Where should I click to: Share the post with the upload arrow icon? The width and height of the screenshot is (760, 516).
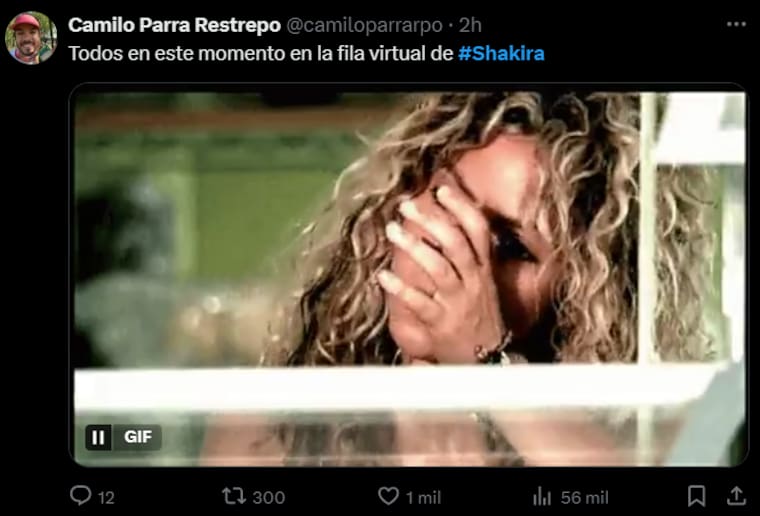(x=736, y=496)
